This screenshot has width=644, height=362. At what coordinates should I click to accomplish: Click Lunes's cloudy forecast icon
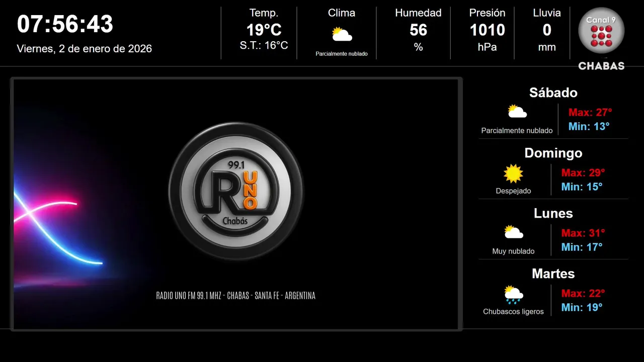click(x=513, y=232)
